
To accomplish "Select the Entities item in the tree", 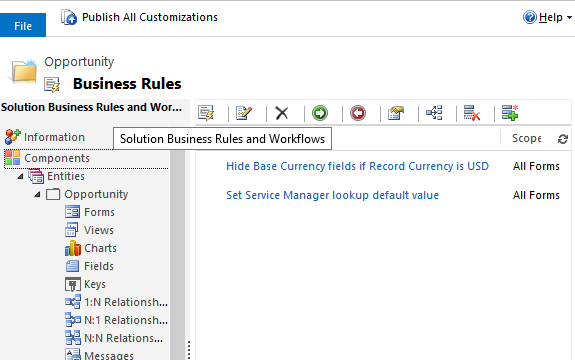I will [66, 176].
